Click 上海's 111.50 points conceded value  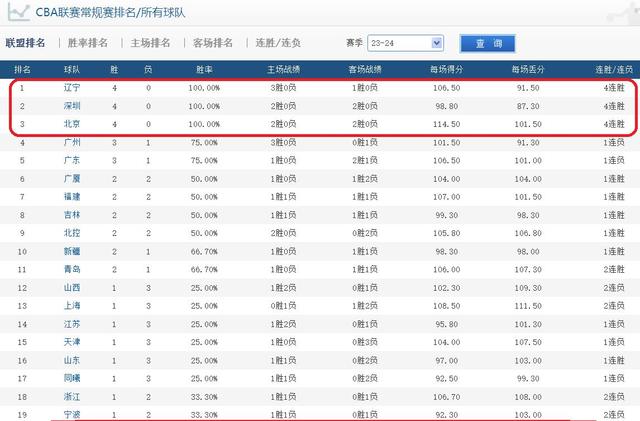click(x=528, y=306)
